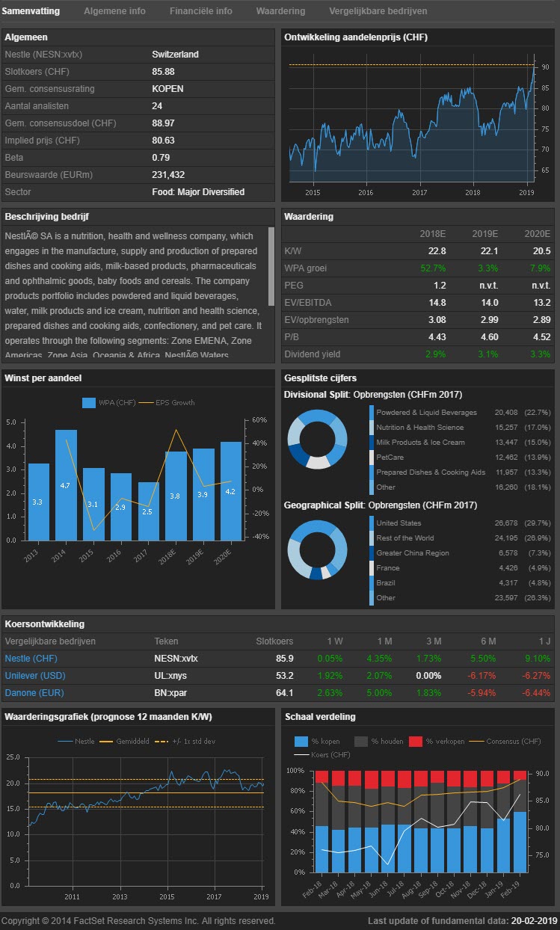This screenshot has width=560, height=930.
Task: Click Danone's 1 J value -6.44%
Action: click(x=535, y=693)
